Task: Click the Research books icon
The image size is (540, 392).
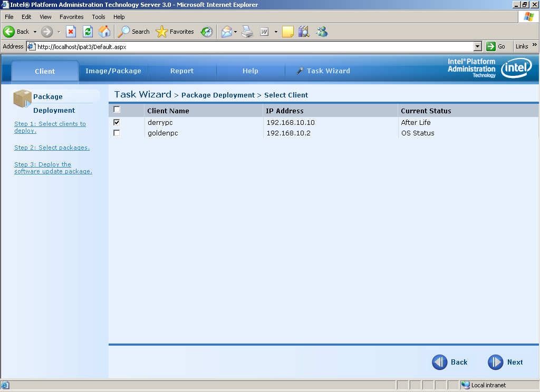Action: click(x=304, y=32)
